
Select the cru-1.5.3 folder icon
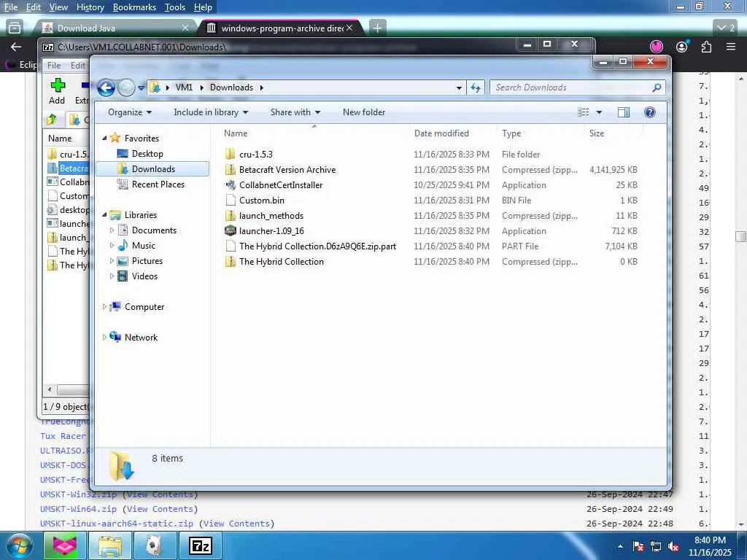tap(230, 155)
